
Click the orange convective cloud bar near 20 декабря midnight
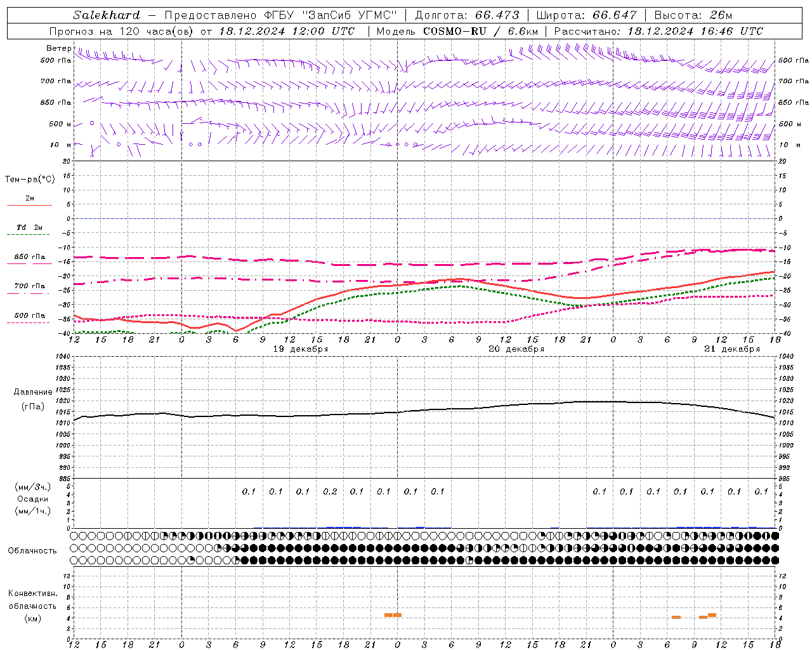coord(393,614)
